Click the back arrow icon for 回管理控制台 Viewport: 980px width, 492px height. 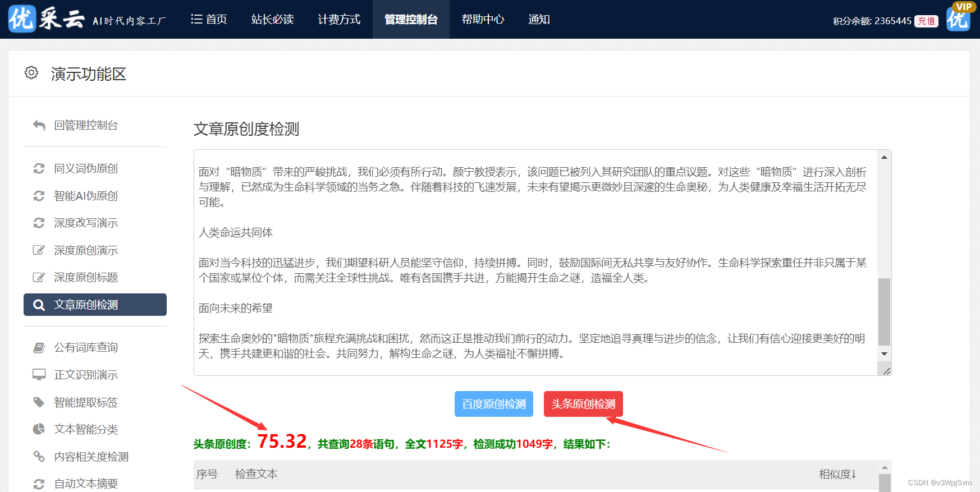[x=39, y=126]
